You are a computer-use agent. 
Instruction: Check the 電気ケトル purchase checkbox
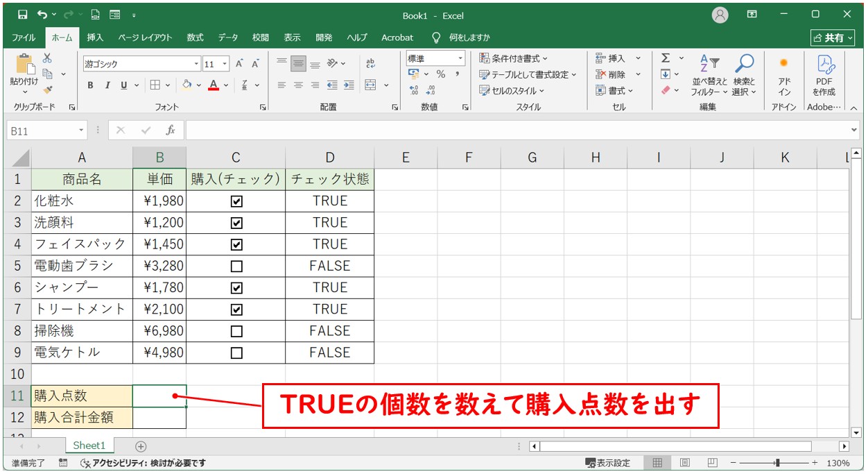(x=236, y=353)
